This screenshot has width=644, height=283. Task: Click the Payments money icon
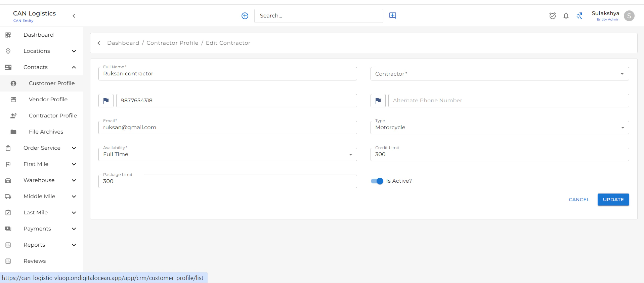coord(8,229)
